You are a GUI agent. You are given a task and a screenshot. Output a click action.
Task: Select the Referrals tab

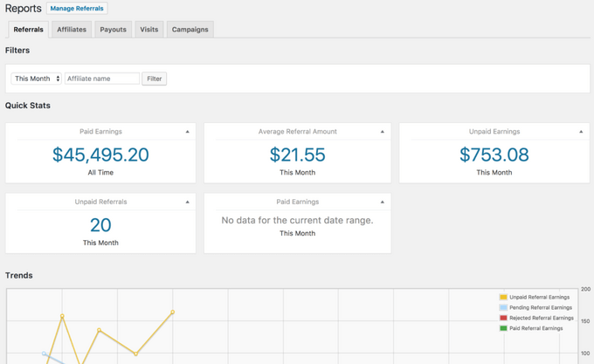[x=28, y=30]
